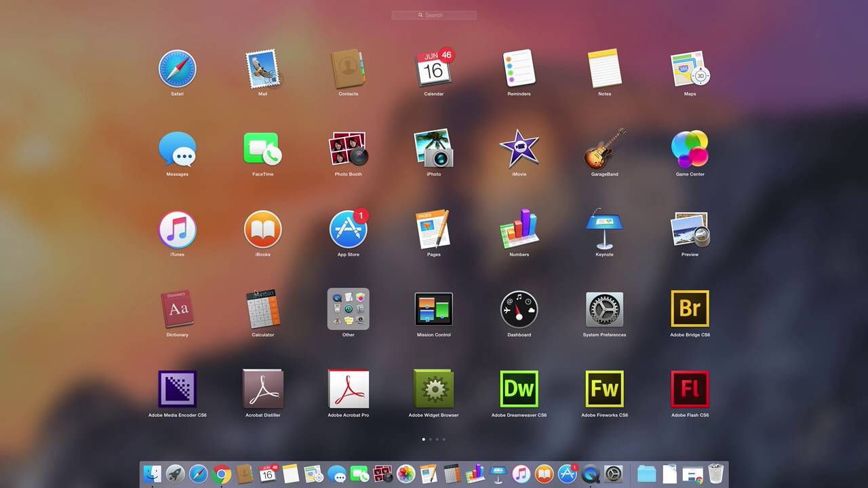Open the Reminders app
Image resolution: width=868 pixels, height=488 pixels.
(x=519, y=69)
